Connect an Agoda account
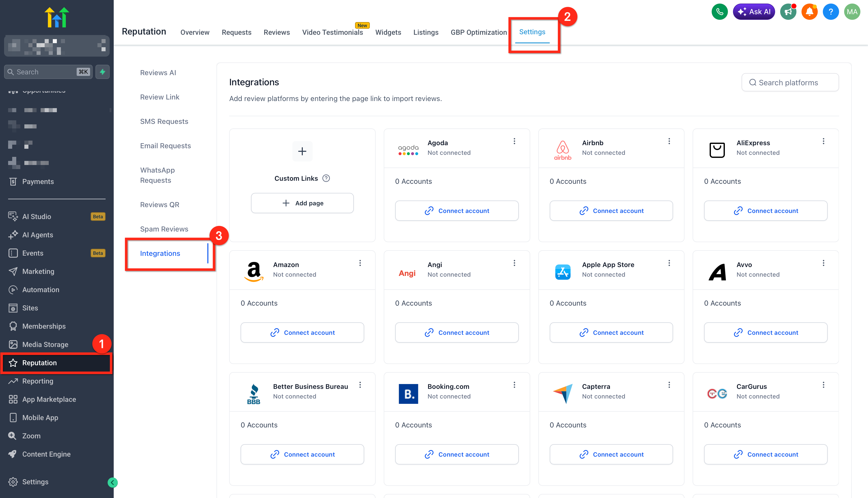The height and width of the screenshot is (498, 868). [x=457, y=211]
